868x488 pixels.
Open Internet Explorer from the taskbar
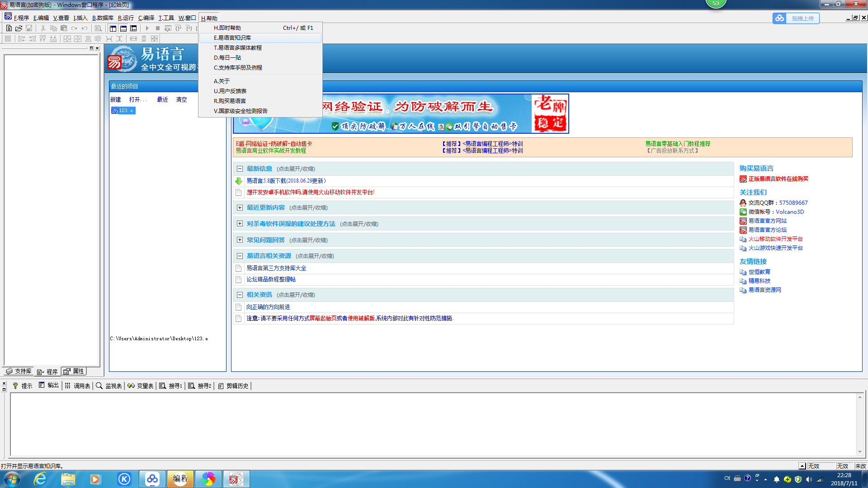point(40,479)
